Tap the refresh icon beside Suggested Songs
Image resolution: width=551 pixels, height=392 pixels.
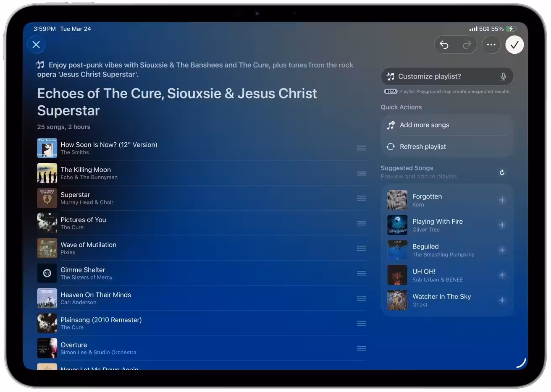[502, 172]
